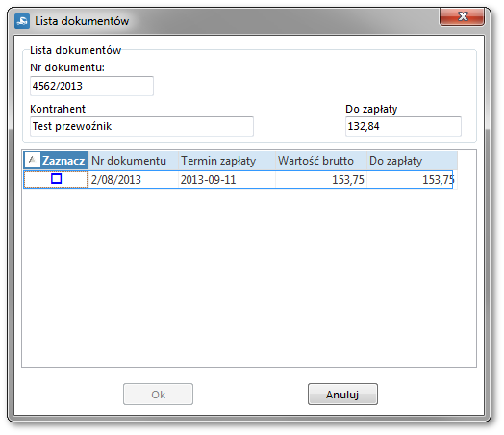Confirm with the Ok button

click(158, 395)
